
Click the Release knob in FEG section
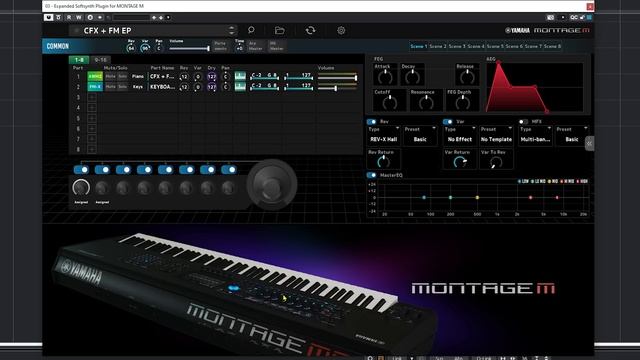click(x=467, y=77)
